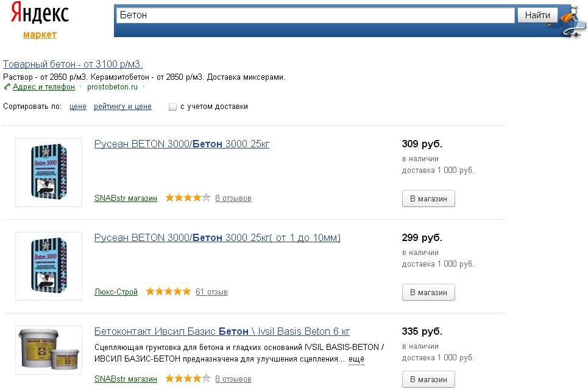Open product Русеан BETON 3000 25кг (от 1 до 10мм)
This screenshot has width=588, height=392.
[218, 237]
